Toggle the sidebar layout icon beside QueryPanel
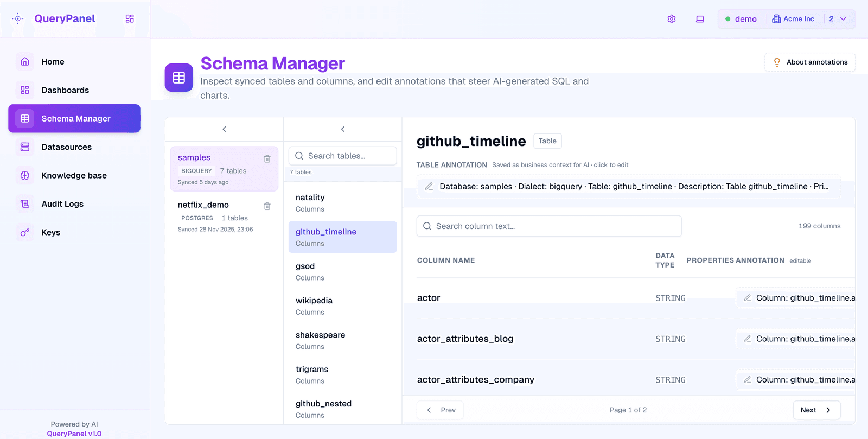Screen dimensions: 868x439 (x=130, y=18)
